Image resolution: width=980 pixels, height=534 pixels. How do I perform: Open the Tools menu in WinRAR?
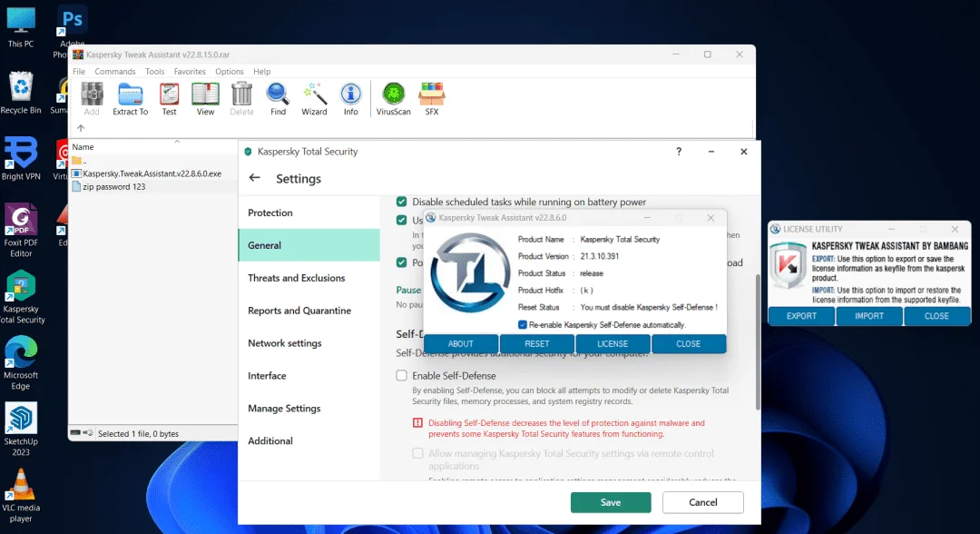[x=154, y=71]
